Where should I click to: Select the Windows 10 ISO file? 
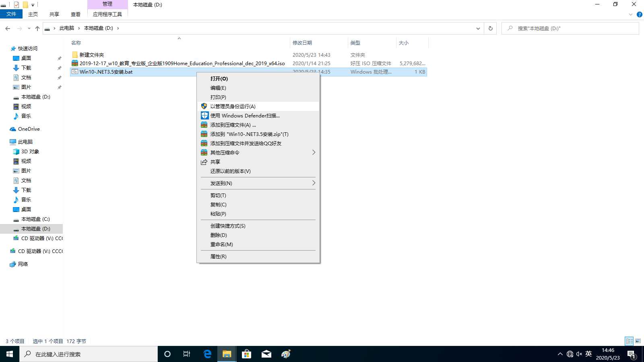(x=248, y=63)
